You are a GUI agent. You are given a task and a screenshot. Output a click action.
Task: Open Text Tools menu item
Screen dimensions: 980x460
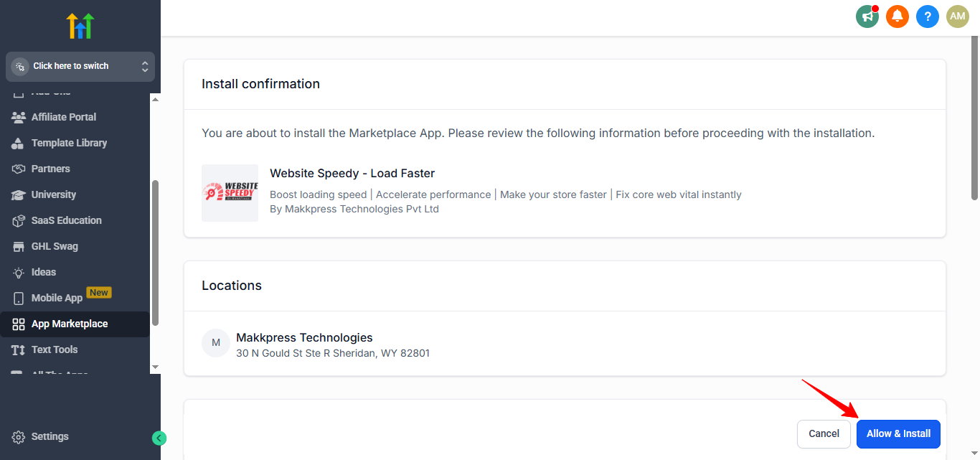(x=75, y=349)
